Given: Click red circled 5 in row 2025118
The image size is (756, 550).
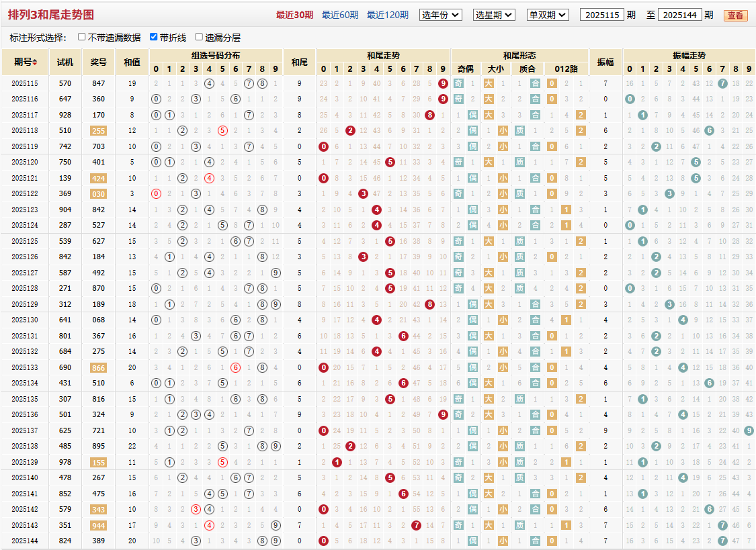Looking at the screenshot, I should pos(222,130).
